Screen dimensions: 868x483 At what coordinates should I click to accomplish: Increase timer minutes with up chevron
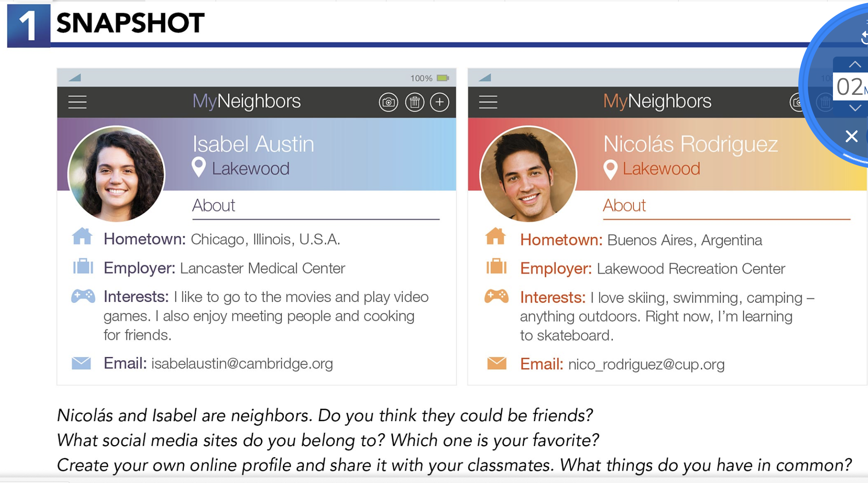point(854,65)
